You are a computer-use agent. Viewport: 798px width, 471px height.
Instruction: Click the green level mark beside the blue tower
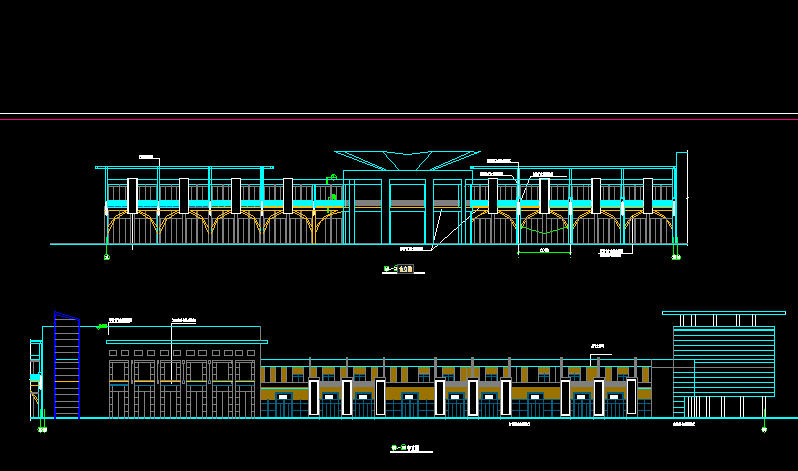coord(102,326)
